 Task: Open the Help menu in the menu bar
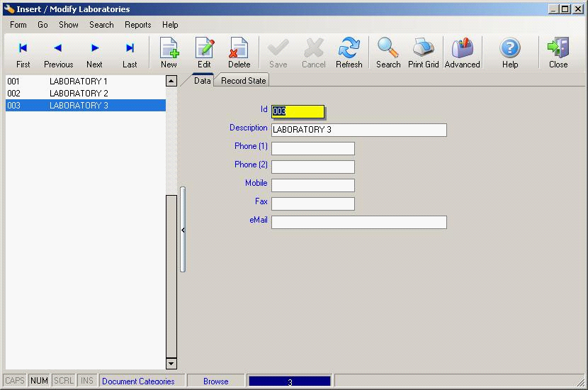pyautogui.click(x=170, y=25)
